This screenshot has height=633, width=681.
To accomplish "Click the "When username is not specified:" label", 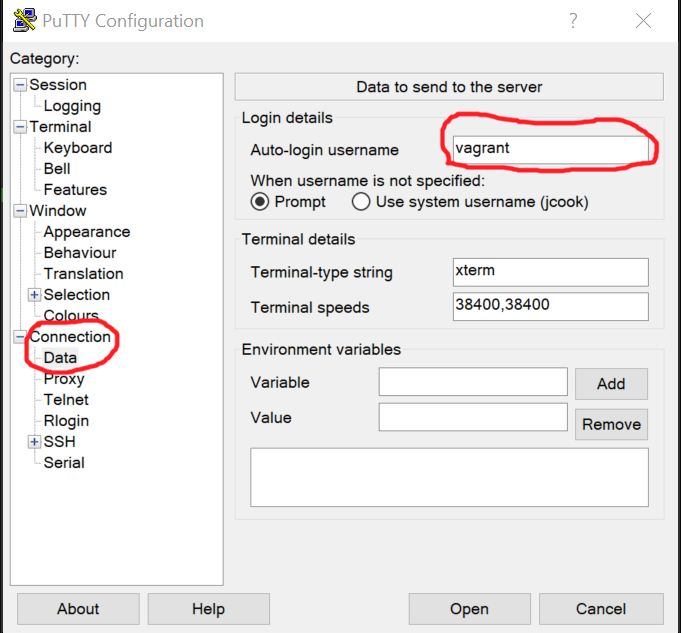I will [x=367, y=181].
